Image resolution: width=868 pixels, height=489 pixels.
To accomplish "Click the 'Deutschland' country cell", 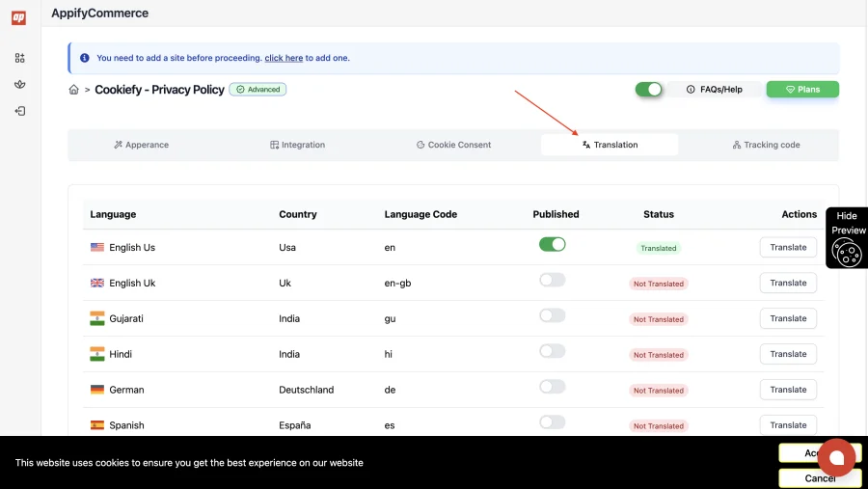I will (306, 390).
